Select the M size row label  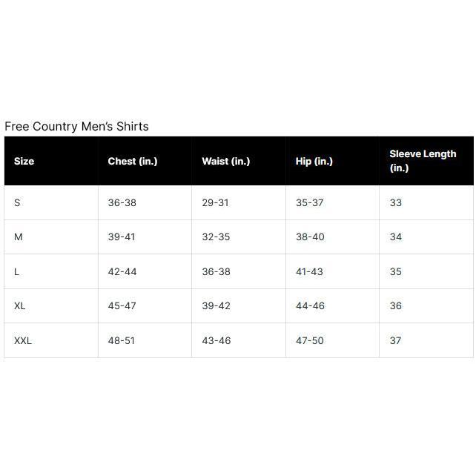tap(19, 237)
